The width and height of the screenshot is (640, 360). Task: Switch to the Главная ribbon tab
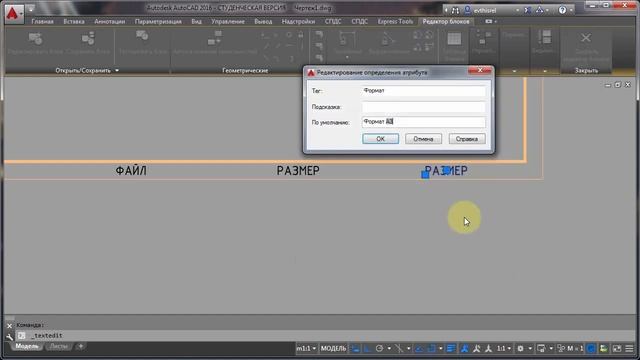(x=42, y=22)
